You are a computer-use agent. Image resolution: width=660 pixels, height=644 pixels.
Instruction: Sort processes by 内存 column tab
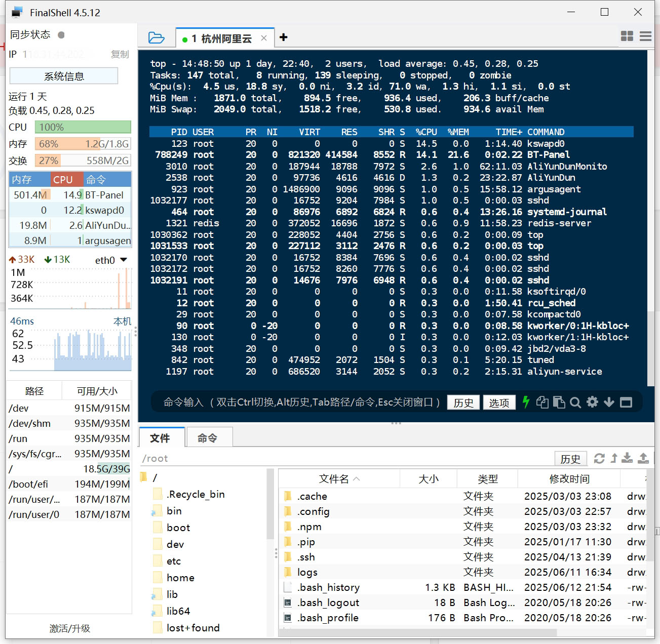click(29, 180)
